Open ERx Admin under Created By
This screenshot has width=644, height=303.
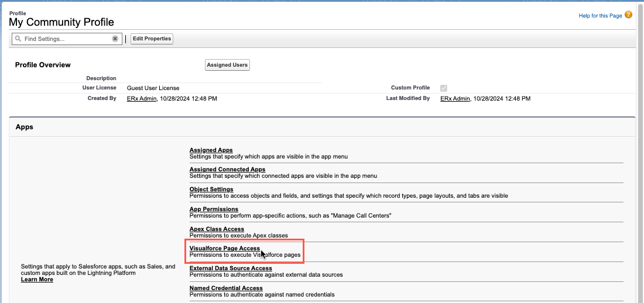point(142,99)
